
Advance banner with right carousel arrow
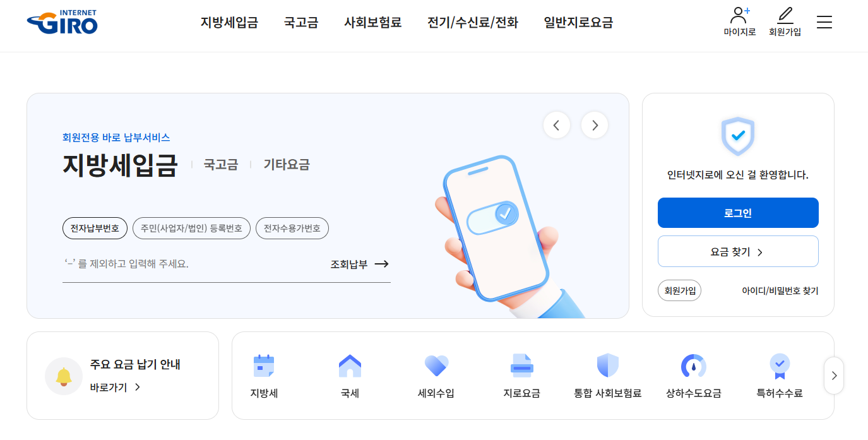(594, 125)
